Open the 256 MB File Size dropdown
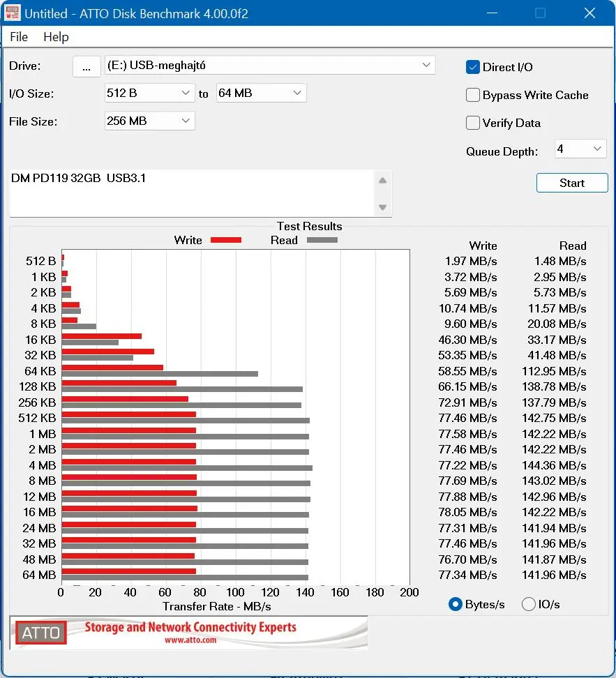616x678 pixels. point(150,121)
